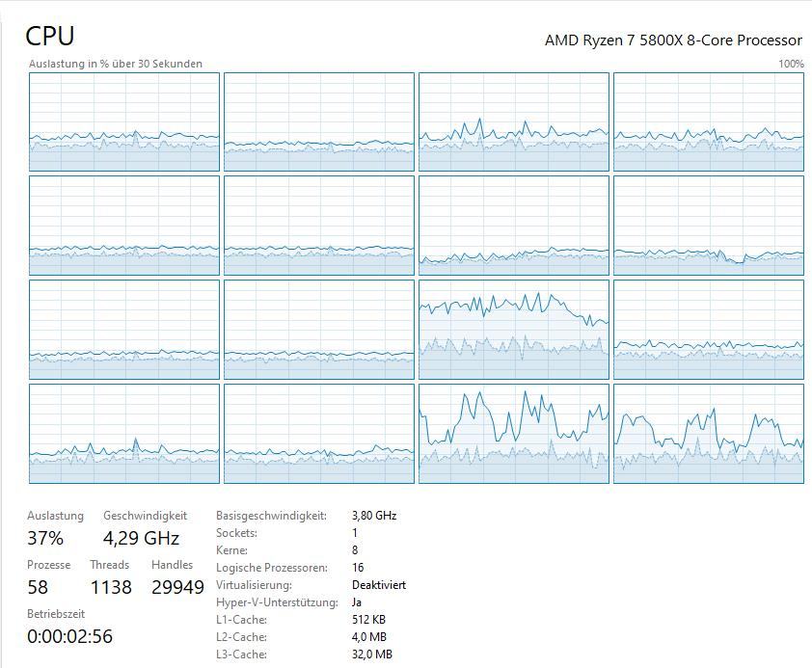Click the 100% graph scale label
This screenshot has height=668, width=812.
790,64
